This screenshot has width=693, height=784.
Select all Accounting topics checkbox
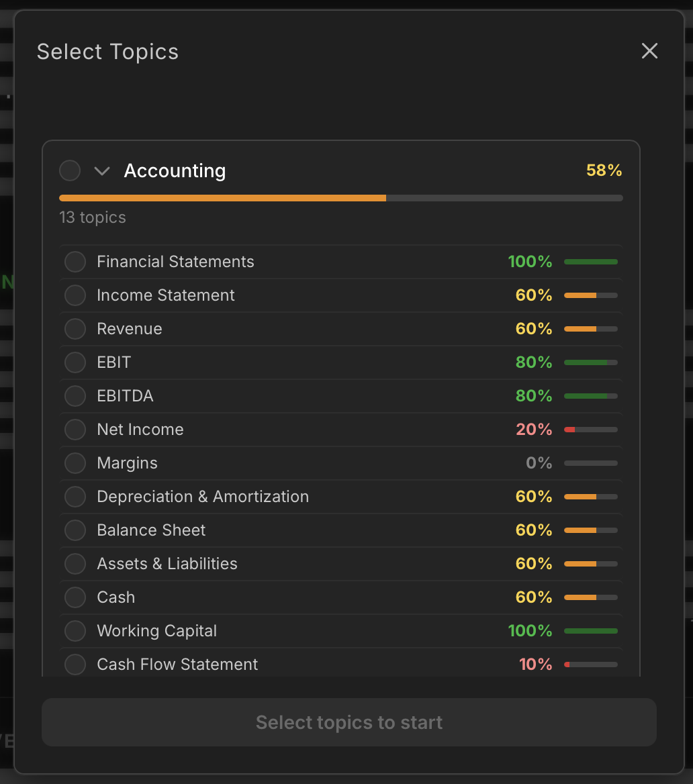pos(70,170)
